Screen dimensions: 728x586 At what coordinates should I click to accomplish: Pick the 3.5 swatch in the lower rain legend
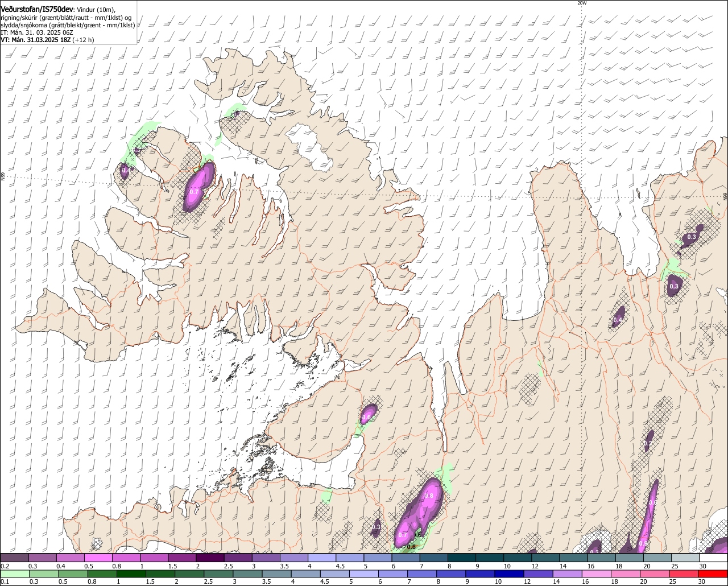(x=278, y=574)
